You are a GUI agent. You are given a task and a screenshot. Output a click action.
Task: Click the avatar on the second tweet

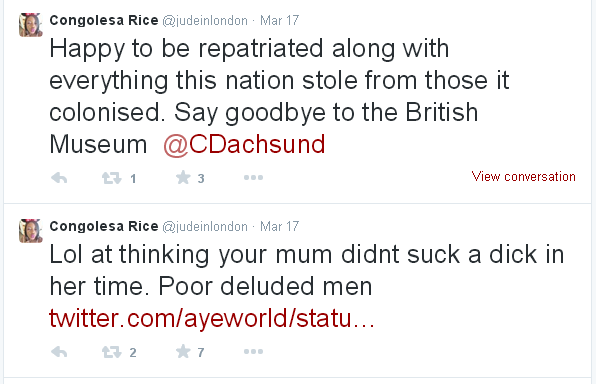point(31,231)
